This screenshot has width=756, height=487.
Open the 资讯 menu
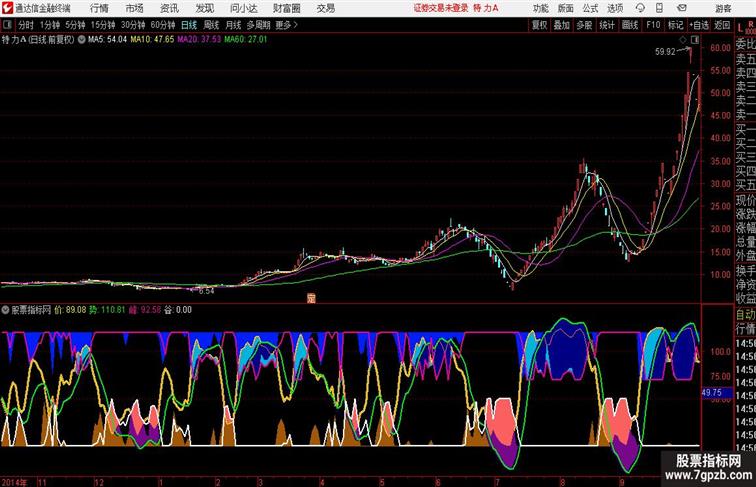(x=169, y=8)
